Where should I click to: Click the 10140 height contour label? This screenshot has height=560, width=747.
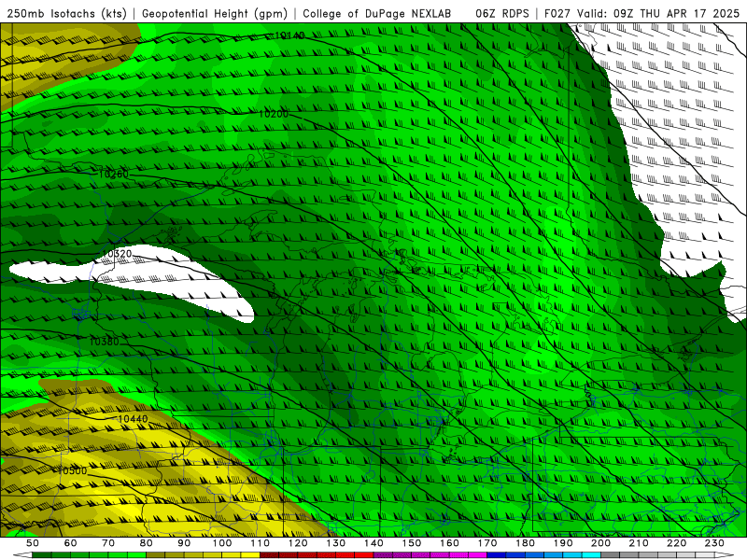coord(289,35)
